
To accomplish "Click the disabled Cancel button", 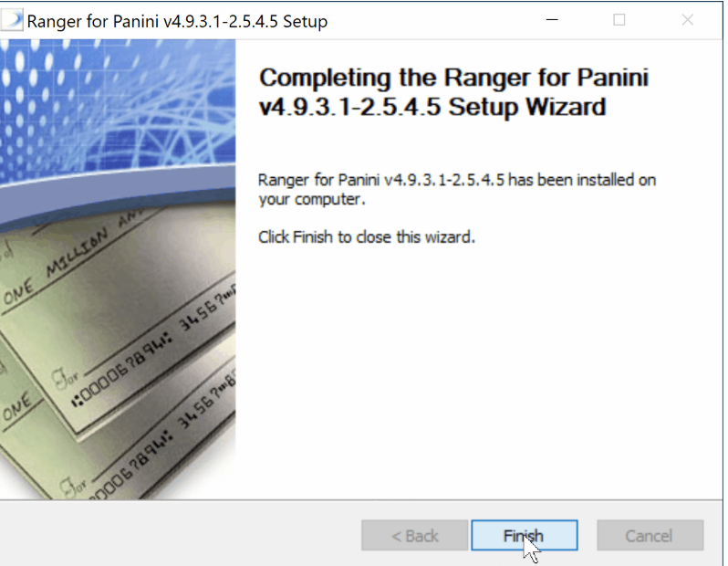I will [650, 535].
